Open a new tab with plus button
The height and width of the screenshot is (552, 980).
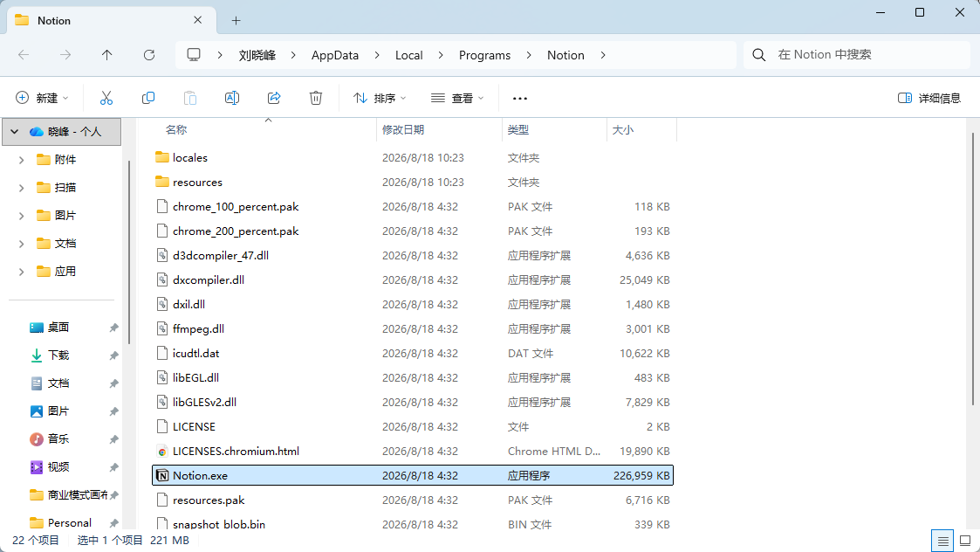click(236, 21)
